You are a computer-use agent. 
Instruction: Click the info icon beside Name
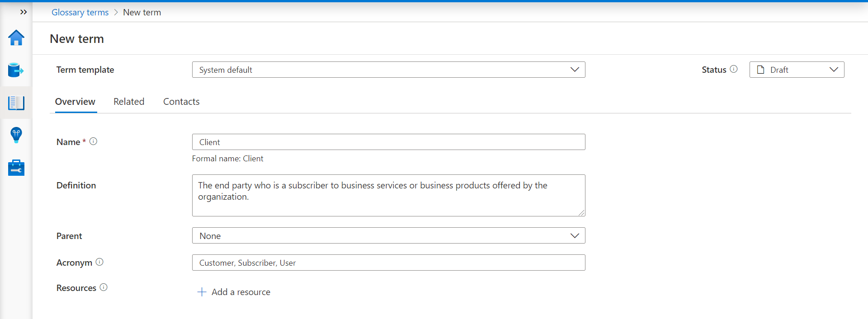(94, 141)
